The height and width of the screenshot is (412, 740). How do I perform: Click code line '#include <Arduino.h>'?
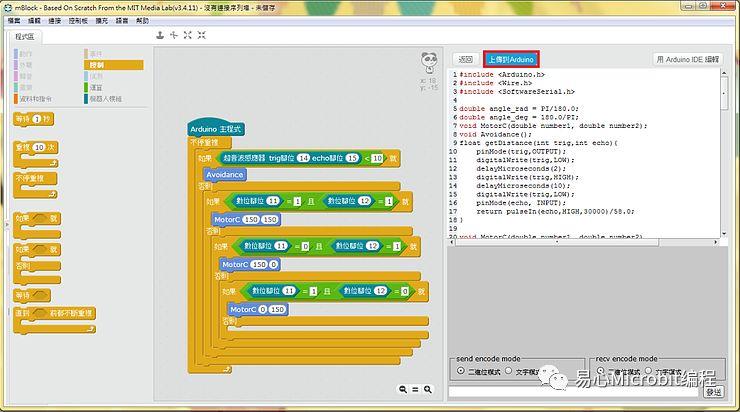coord(502,75)
